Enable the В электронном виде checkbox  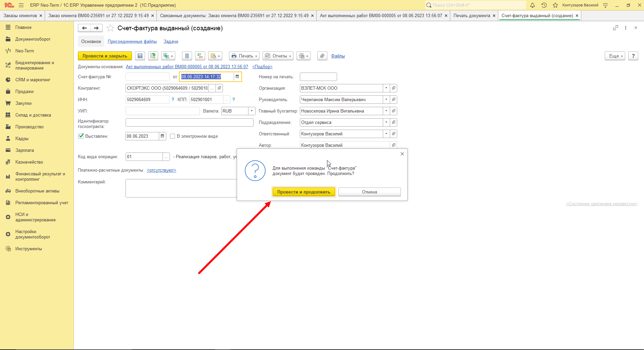click(x=173, y=136)
